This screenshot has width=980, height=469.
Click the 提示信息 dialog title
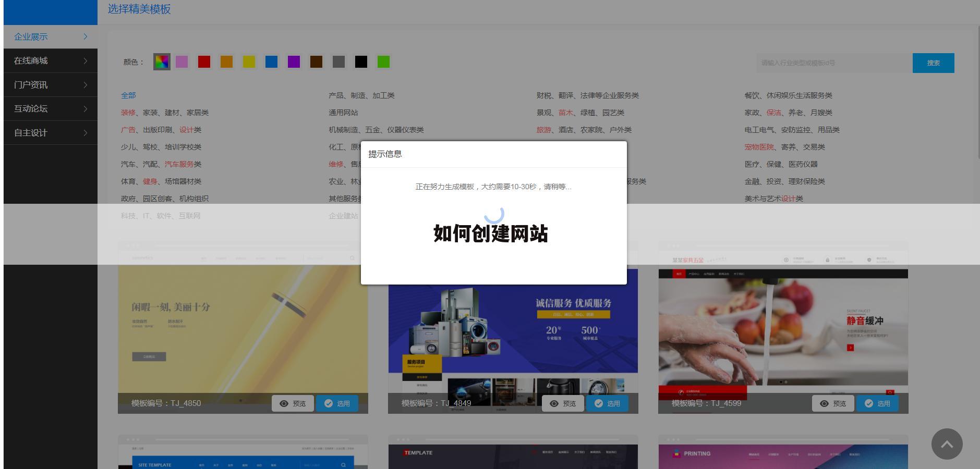385,154
